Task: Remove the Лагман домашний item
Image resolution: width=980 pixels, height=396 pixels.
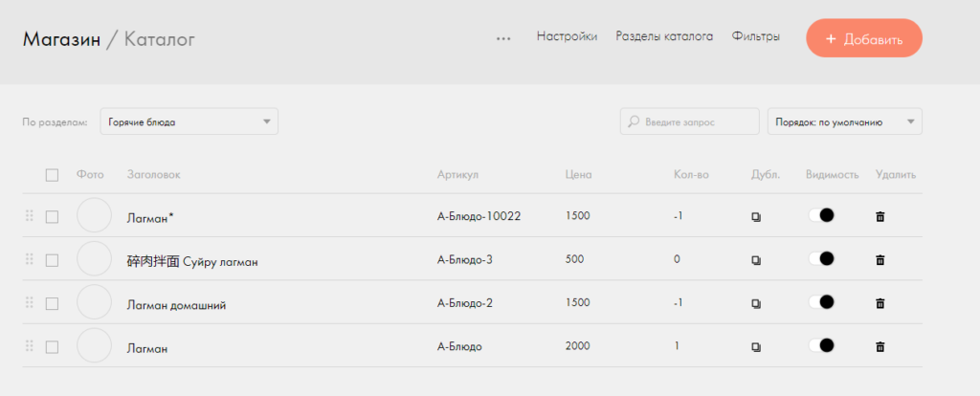Action: [880, 303]
